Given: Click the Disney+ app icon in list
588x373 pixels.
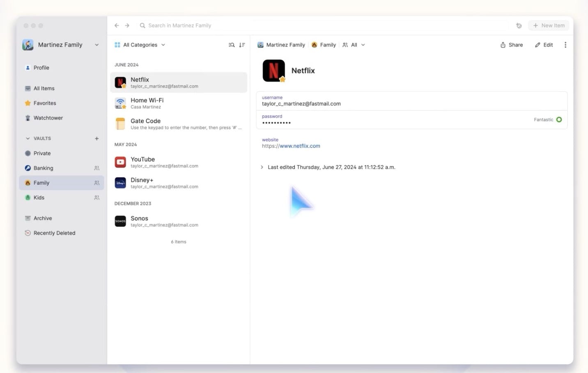Looking at the screenshot, I should click(x=120, y=183).
